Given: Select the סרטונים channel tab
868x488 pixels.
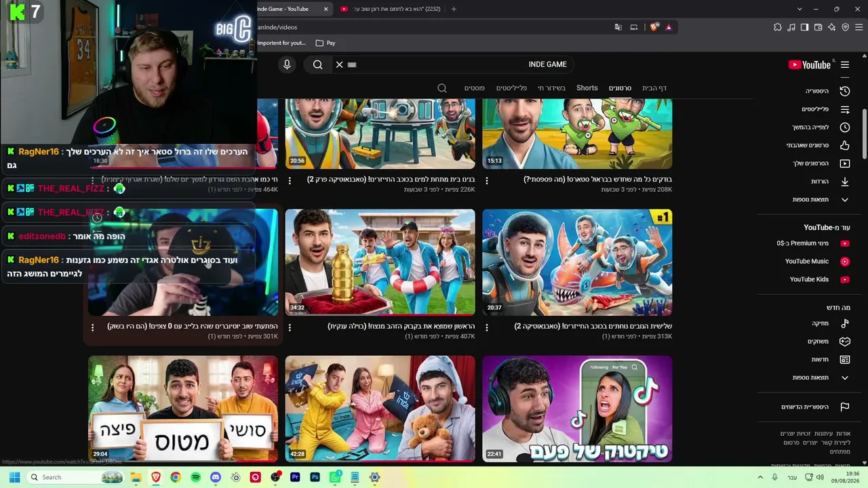Looking at the screenshot, I should tap(620, 88).
